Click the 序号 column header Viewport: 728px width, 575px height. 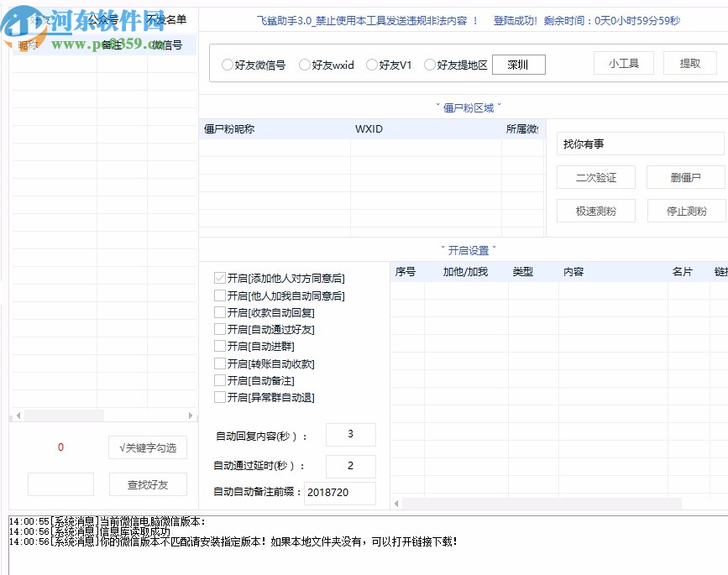(x=407, y=271)
